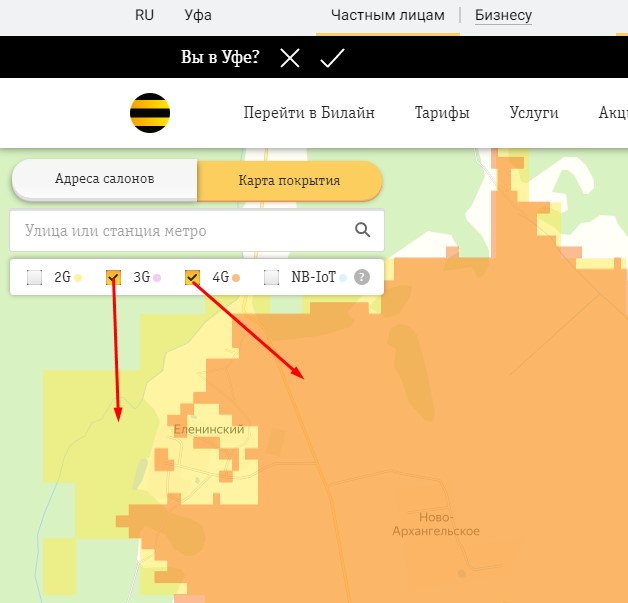Open NB-IoT help question mark icon
The image size is (628, 603).
pos(362,277)
